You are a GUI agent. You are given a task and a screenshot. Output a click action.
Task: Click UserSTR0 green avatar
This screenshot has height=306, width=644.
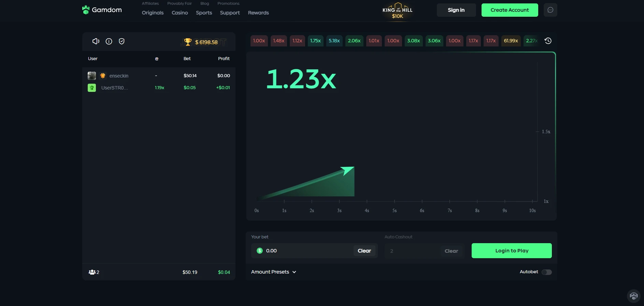point(92,88)
